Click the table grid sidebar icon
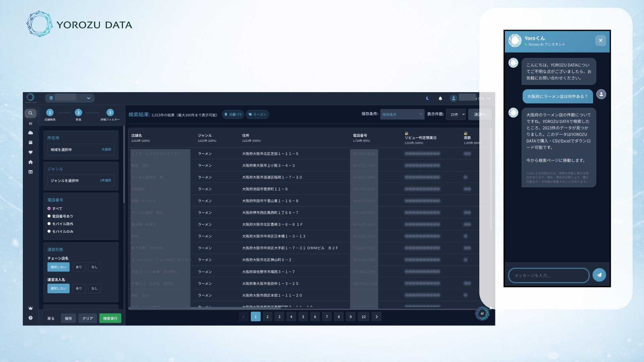The image size is (644, 362). 31,172
